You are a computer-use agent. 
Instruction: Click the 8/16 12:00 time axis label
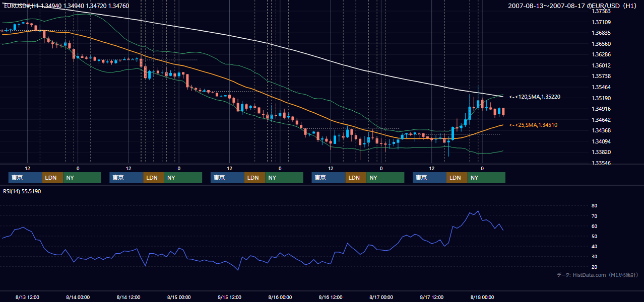(331, 297)
